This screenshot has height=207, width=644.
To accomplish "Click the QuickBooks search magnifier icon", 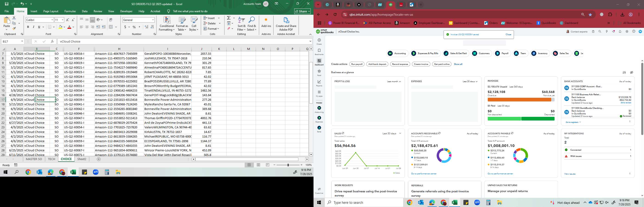I will point(600,32).
